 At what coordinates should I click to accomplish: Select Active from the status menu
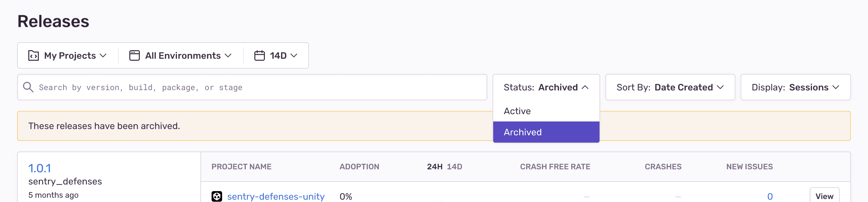(517, 111)
